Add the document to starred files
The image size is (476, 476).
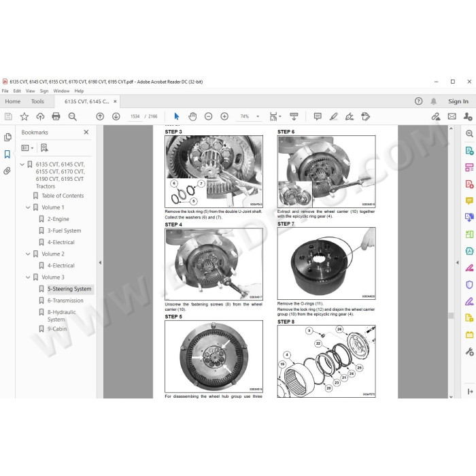[x=24, y=116]
